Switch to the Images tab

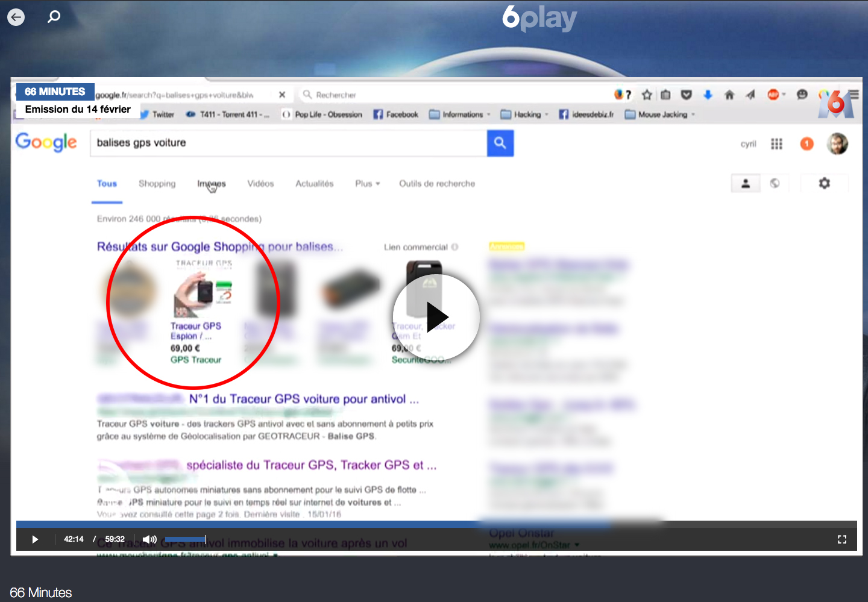point(212,184)
